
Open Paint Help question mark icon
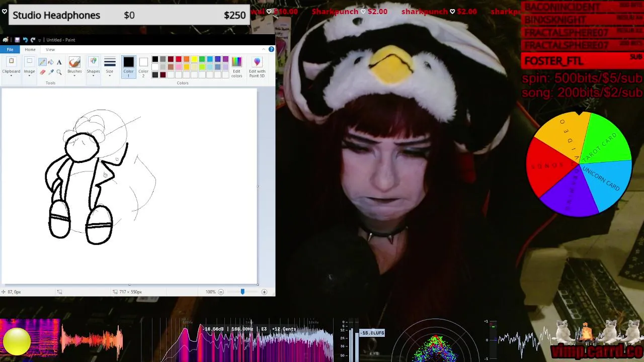tap(271, 49)
